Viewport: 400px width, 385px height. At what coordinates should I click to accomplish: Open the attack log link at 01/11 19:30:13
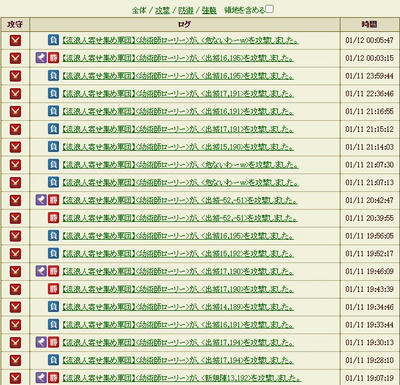point(178,342)
